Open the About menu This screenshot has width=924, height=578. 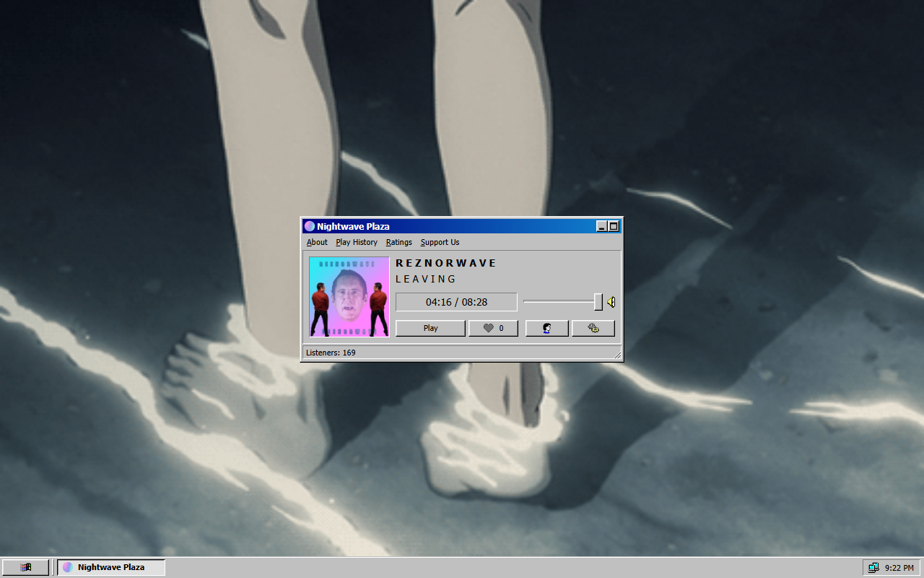click(x=317, y=242)
